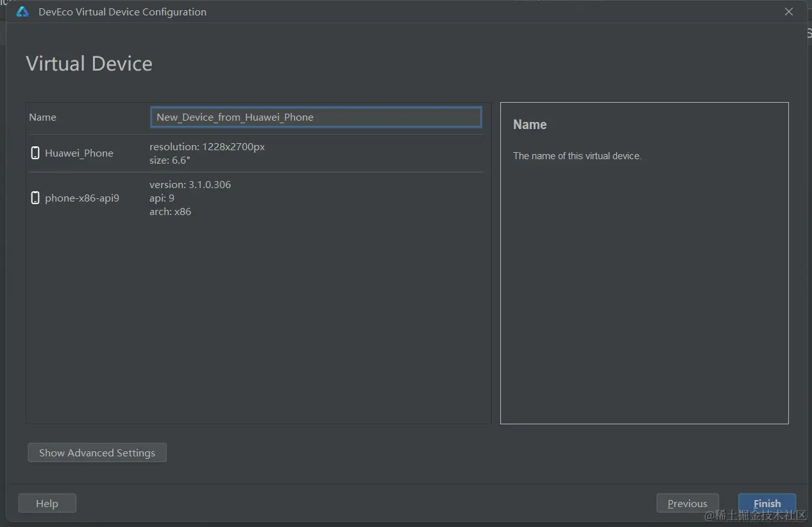Click the Name heading in description panel
This screenshot has width=812, height=527.
point(530,125)
